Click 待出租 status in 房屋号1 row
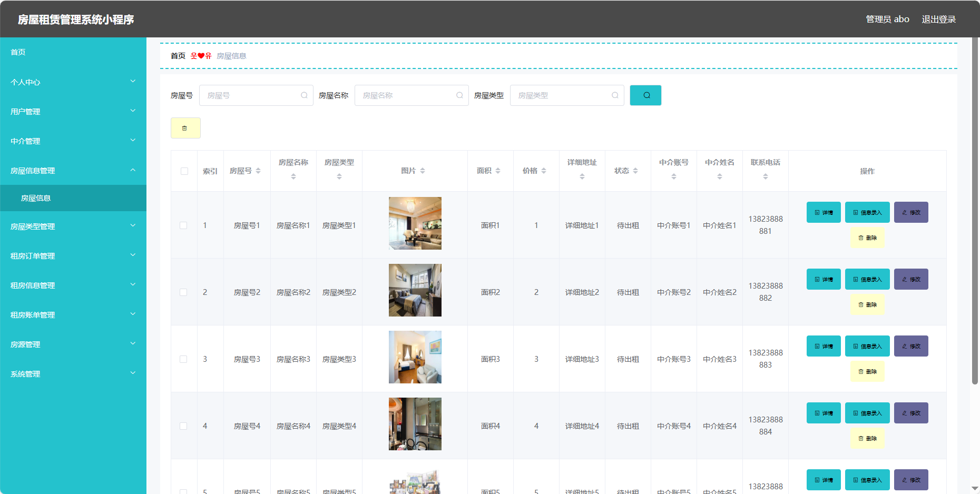The image size is (980, 494). click(x=628, y=225)
